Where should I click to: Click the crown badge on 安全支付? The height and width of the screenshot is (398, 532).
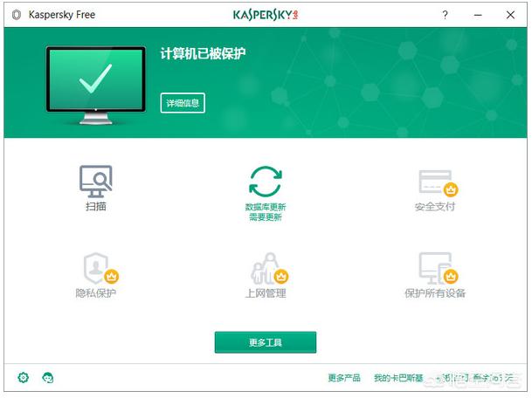pos(452,189)
